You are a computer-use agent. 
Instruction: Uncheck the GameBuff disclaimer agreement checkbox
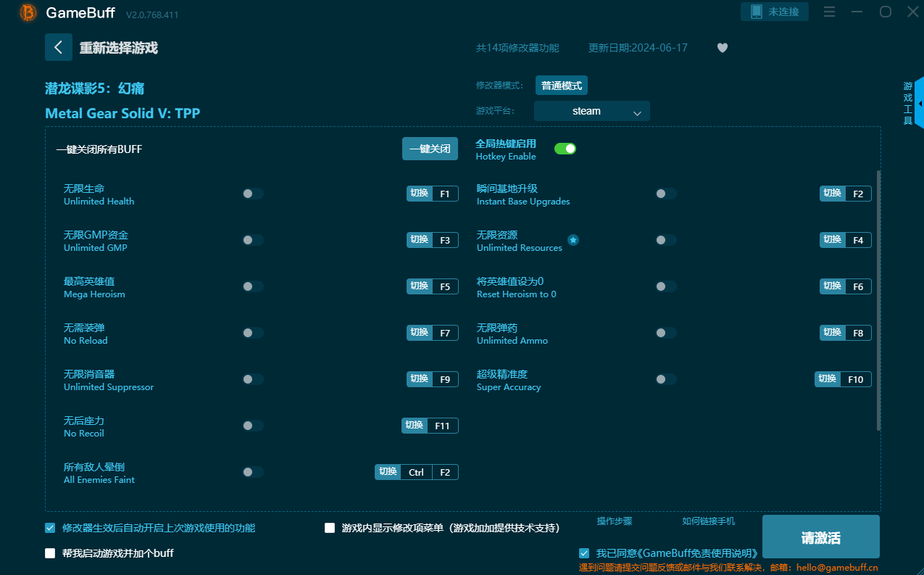click(584, 553)
